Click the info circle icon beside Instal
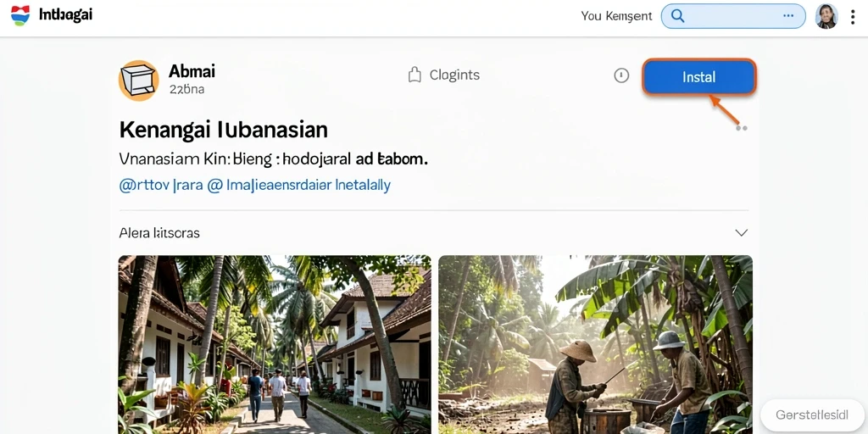The width and height of the screenshot is (868, 434). (x=621, y=75)
